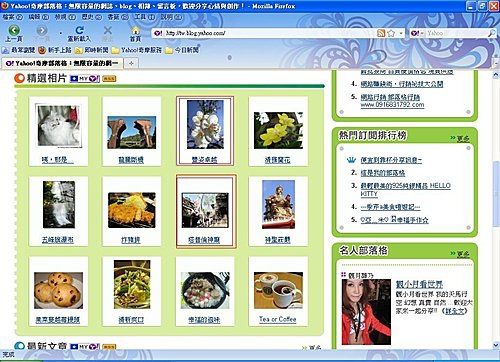Open the 書籤 menu
The image size is (500, 362).
118,17
